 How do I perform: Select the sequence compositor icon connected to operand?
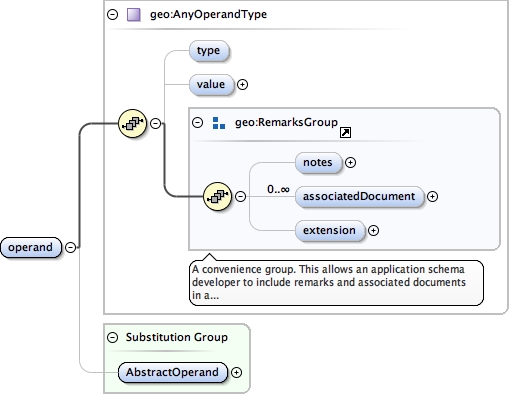pyautogui.click(x=133, y=123)
